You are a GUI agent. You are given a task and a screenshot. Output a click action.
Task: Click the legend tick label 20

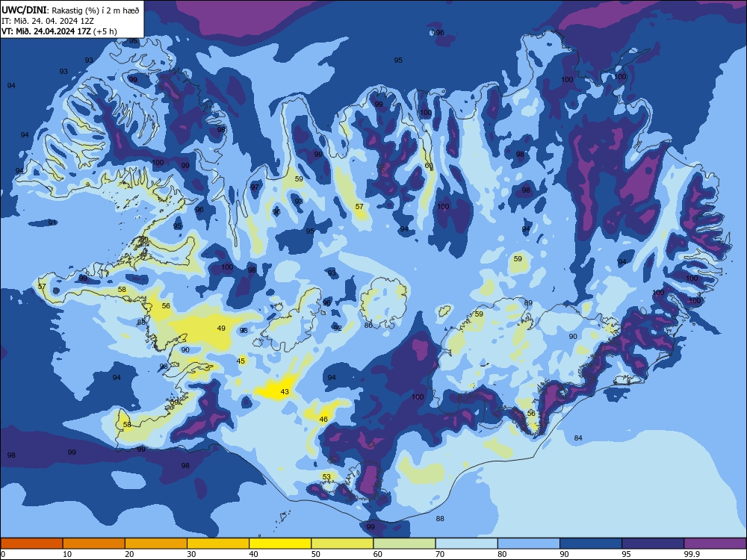pos(129,554)
